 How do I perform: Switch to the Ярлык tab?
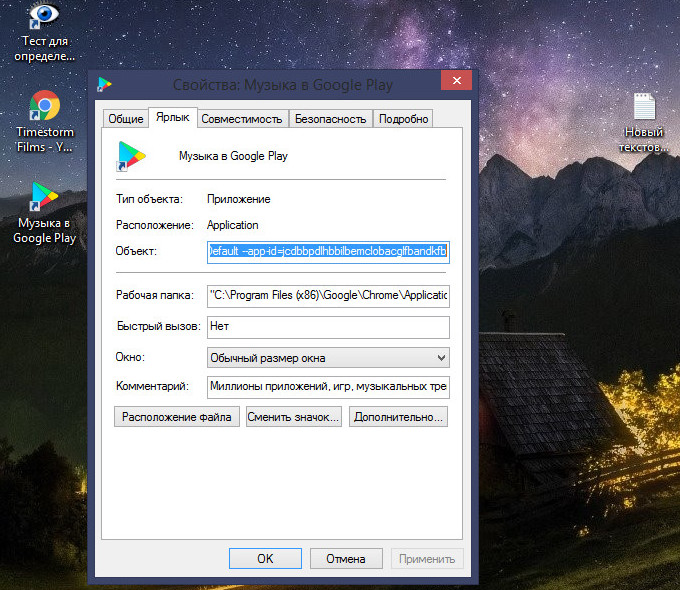coord(173,117)
